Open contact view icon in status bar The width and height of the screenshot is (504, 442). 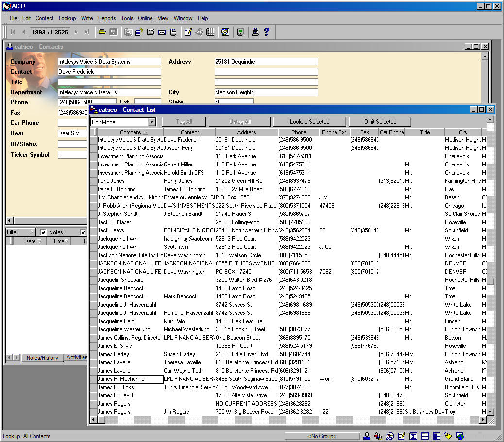click(367, 436)
